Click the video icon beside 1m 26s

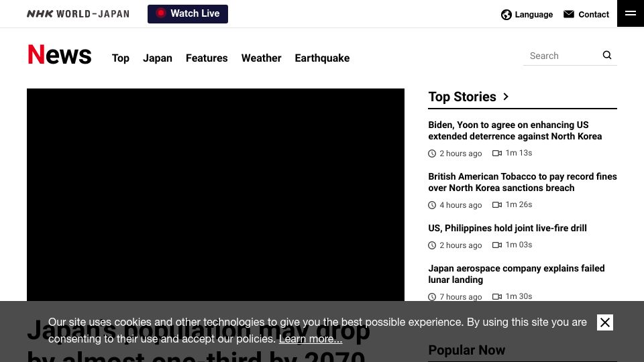[497, 205]
